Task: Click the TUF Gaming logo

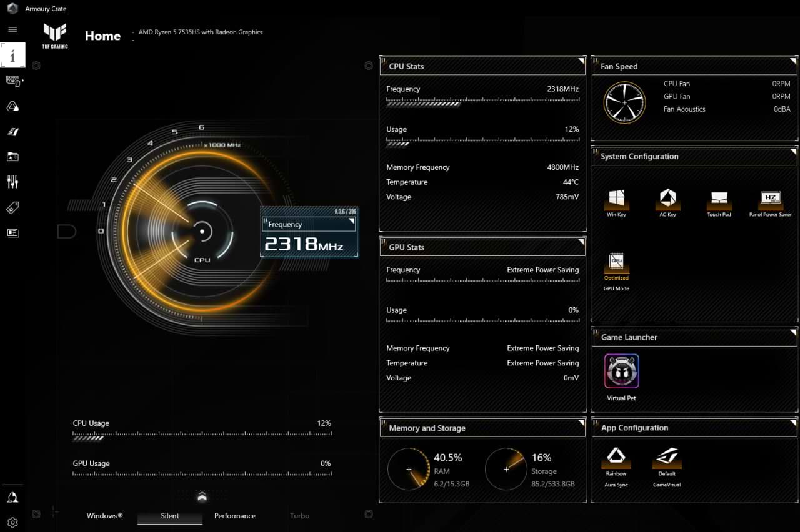Action: pyautogui.click(x=55, y=36)
